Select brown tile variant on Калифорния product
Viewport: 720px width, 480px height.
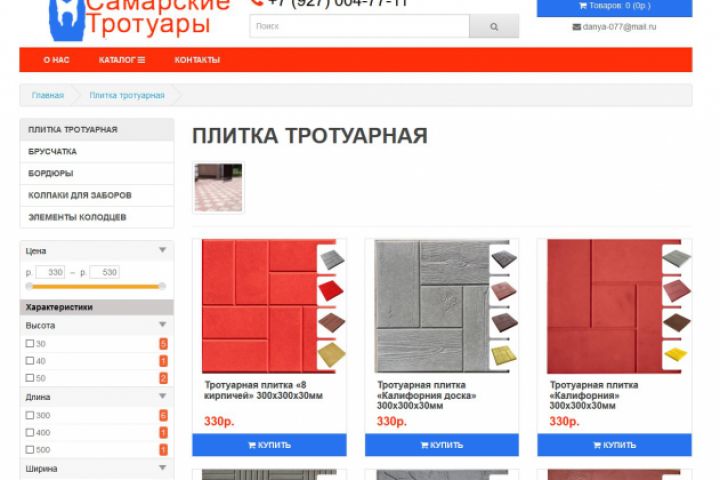pos(677,323)
